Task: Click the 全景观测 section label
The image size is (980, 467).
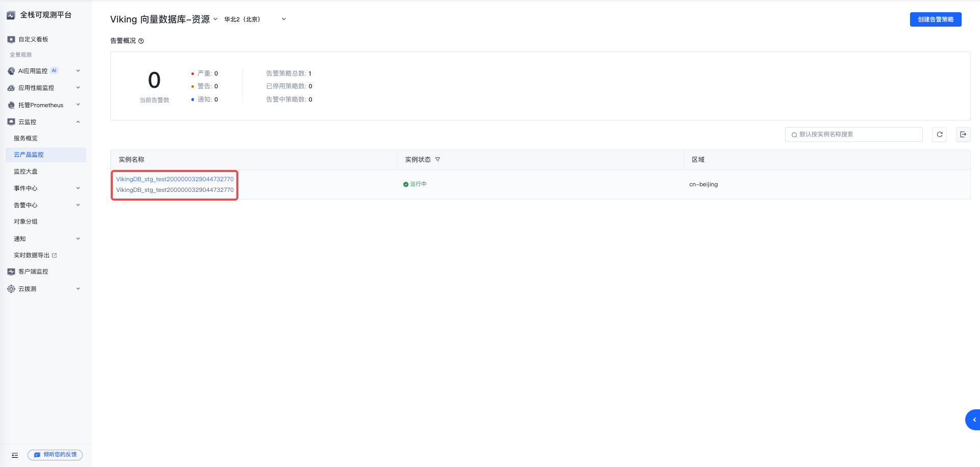Action: pyautogui.click(x=21, y=55)
